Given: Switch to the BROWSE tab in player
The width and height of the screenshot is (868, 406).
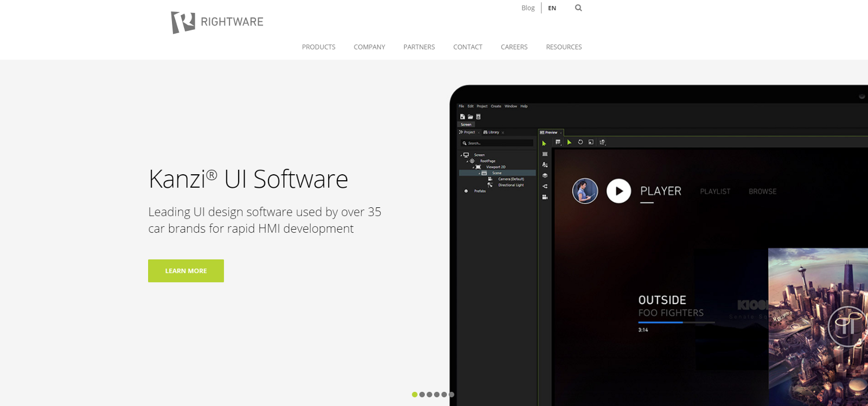Looking at the screenshot, I should coord(763,192).
